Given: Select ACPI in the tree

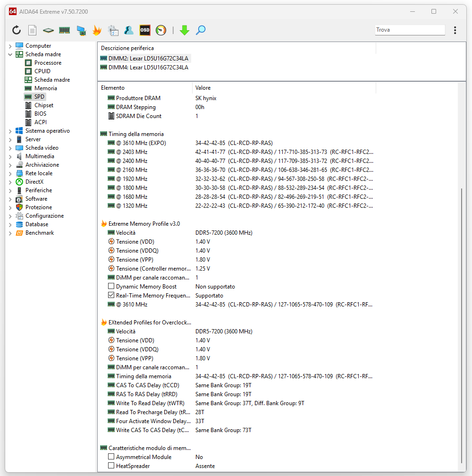Looking at the screenshot, I should [40, 122].
